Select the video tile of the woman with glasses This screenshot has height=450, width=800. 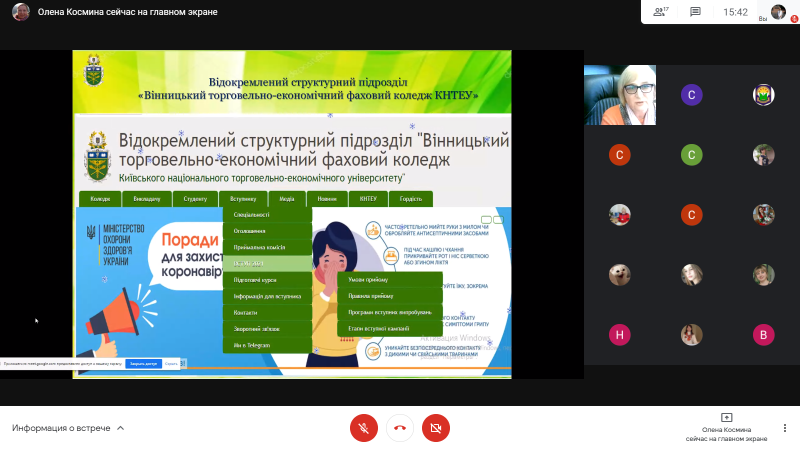tap(620, 95)
